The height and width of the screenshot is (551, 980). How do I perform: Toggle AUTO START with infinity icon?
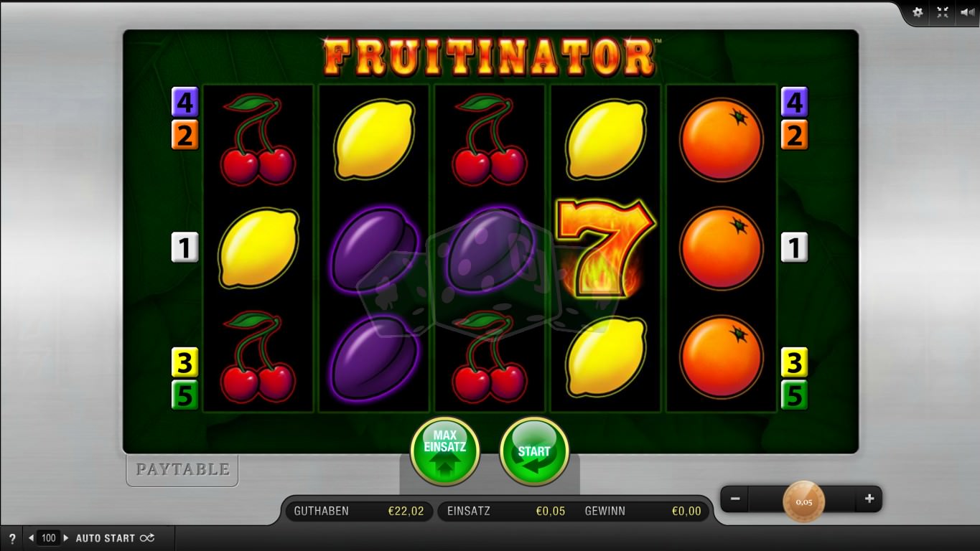(x=115, y=538)
